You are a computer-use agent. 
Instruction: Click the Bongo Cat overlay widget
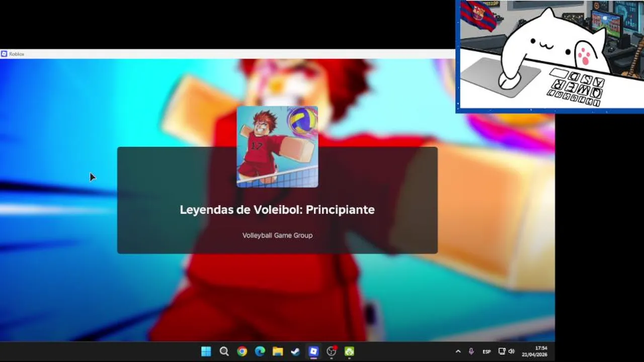(x=549, y=56)
